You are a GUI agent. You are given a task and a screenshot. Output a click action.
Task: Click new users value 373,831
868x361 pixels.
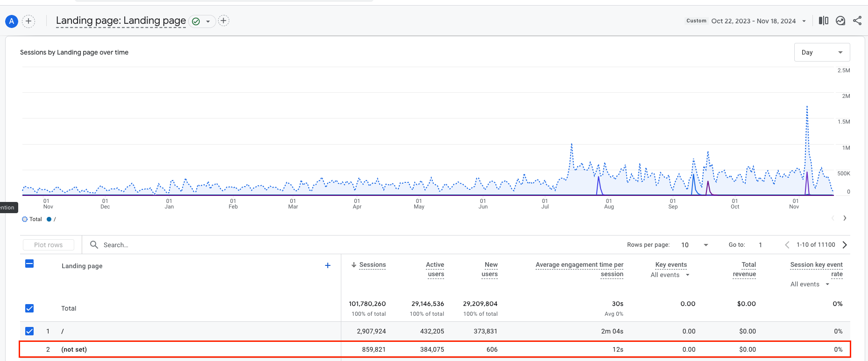click(485, 331)
